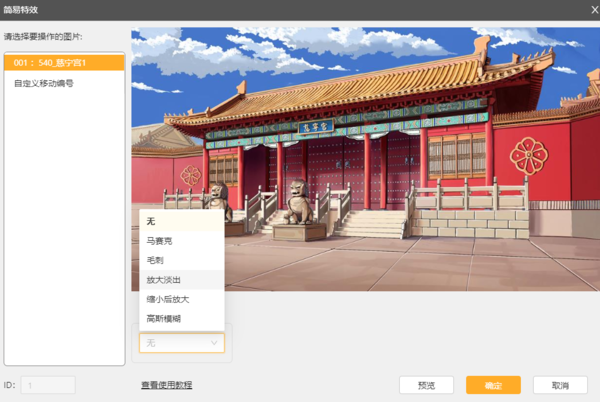Select the 放大淡出 effect option
This screenshot has width=600, height=402.
[x=182, y=280]
